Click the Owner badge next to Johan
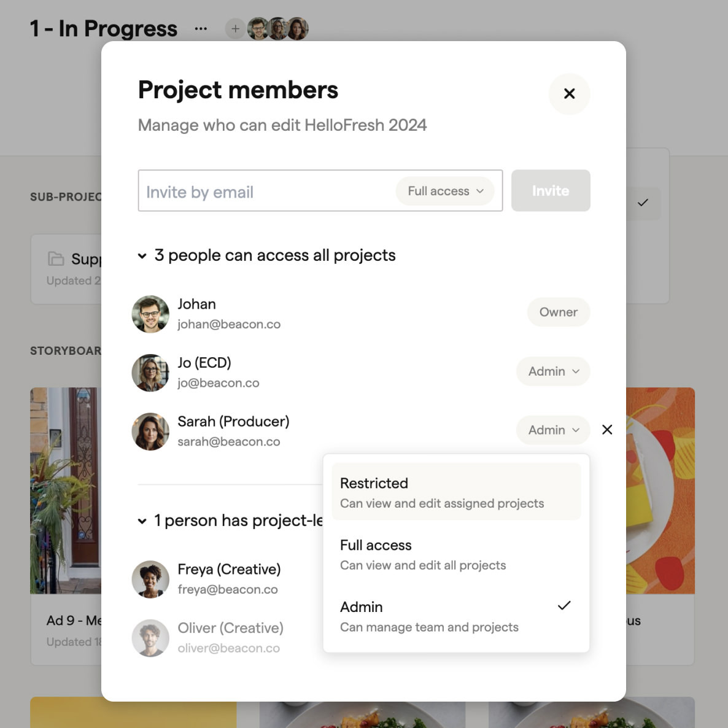This screenshot has height=728, width=728. [x=558, y=312]
